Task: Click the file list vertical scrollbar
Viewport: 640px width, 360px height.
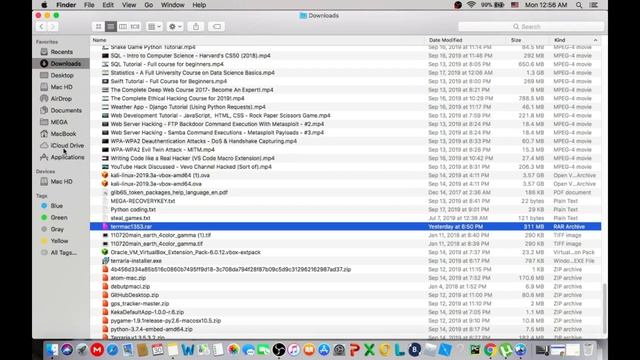Action: [x=604, y=308]
